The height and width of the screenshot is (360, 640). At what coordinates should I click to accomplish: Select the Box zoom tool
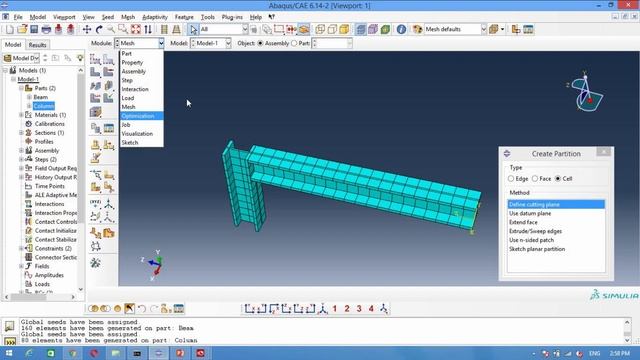pos(123,29)
